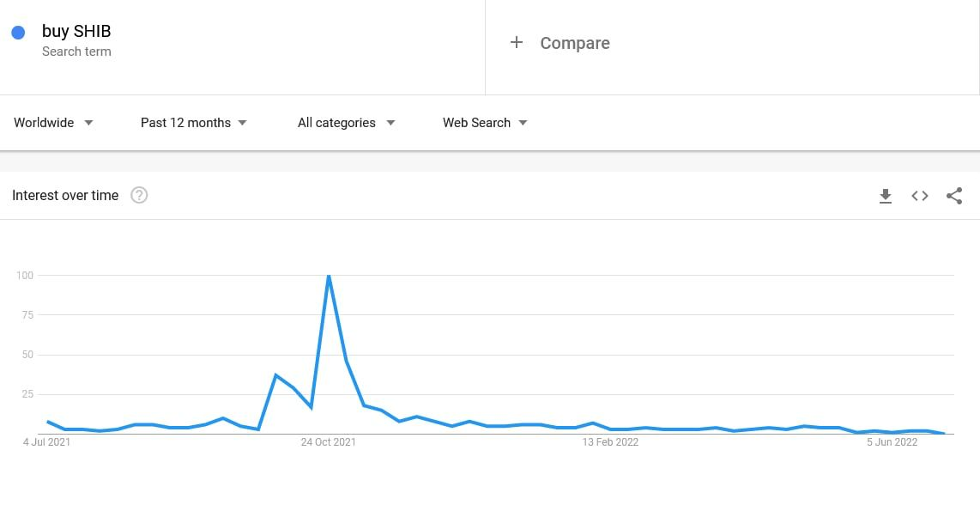Share the Interest over time chart
980x505 pixels.
coord(954,196)
